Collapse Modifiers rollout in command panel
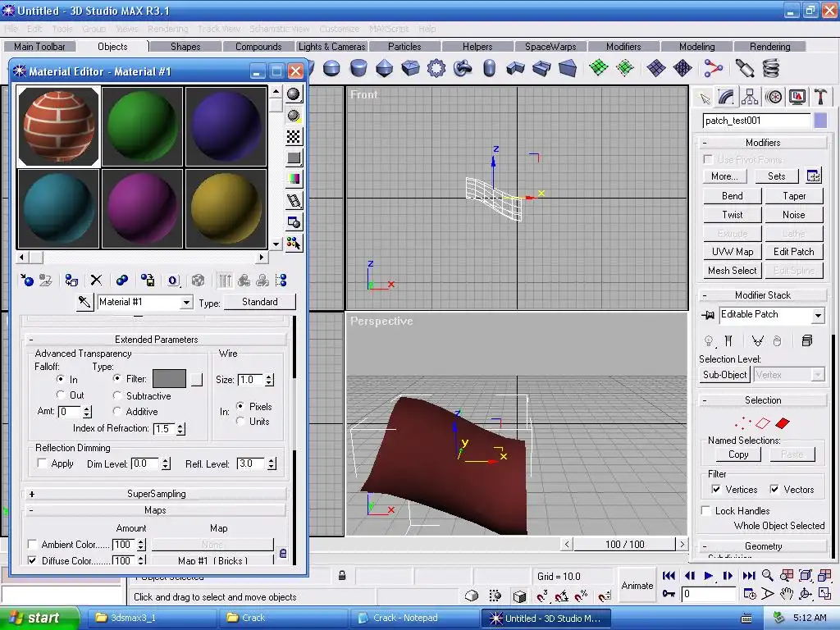 point(763,143)
